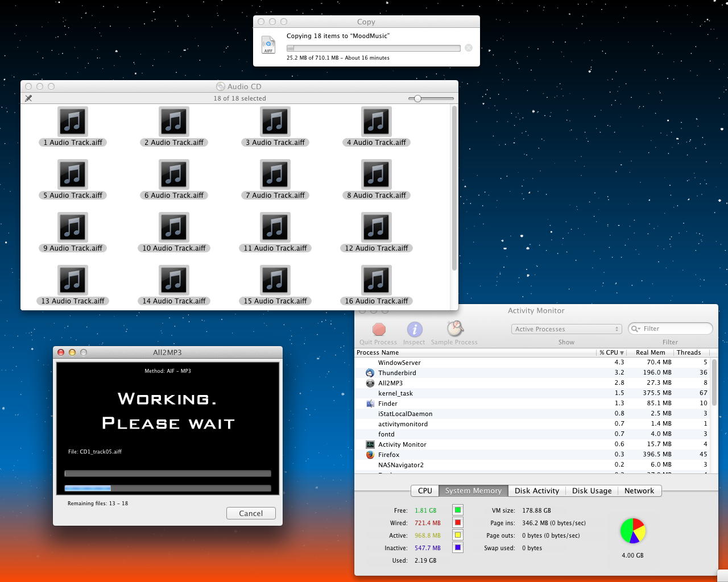Sort by the Real Mem column header
728x582 pixels.
coord(650,352)
